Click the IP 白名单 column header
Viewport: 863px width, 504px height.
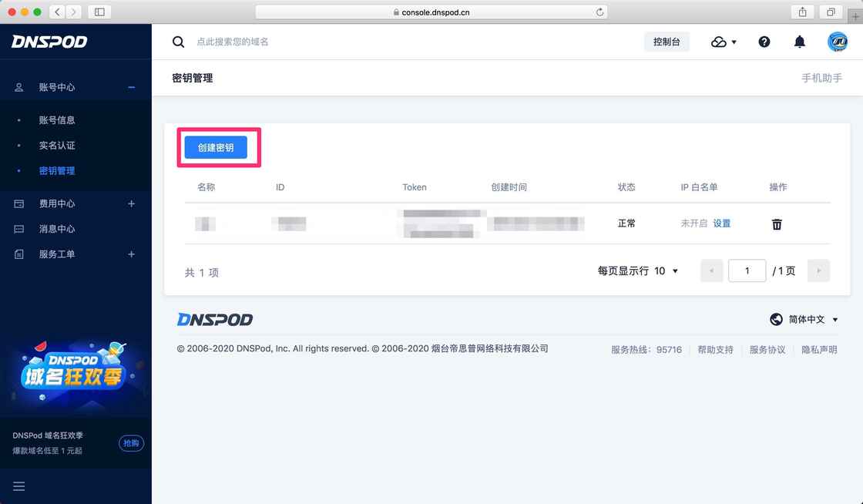[699, 187]
